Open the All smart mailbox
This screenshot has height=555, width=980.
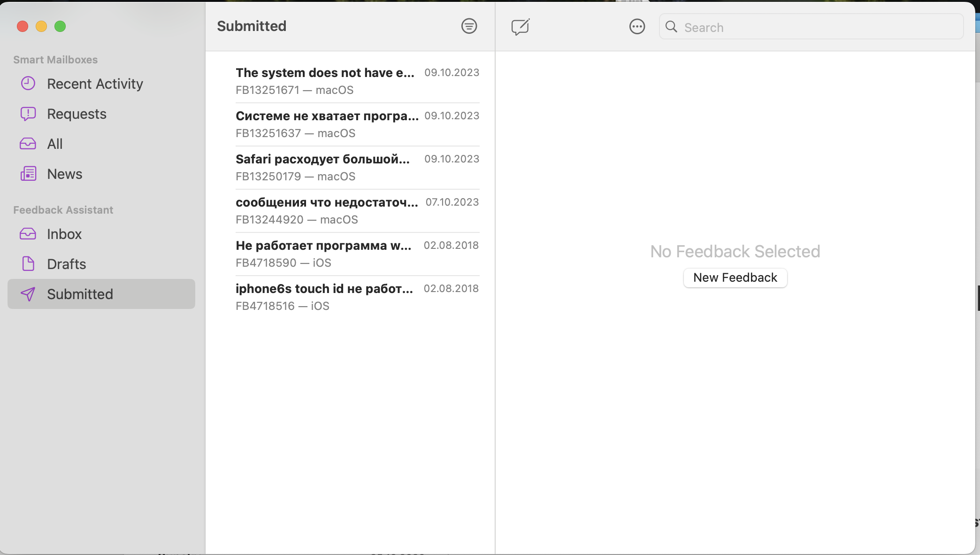(54, 144)
